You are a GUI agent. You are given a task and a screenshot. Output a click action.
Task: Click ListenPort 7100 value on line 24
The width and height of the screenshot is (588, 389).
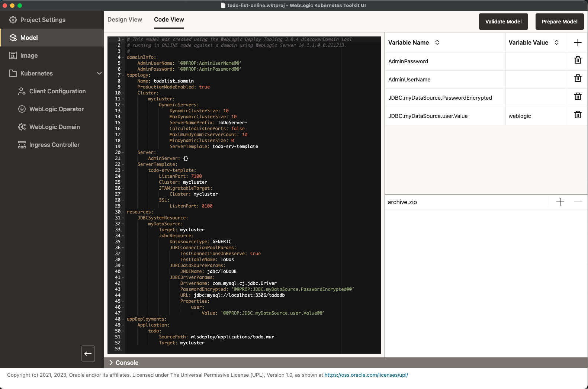point(196,176)
